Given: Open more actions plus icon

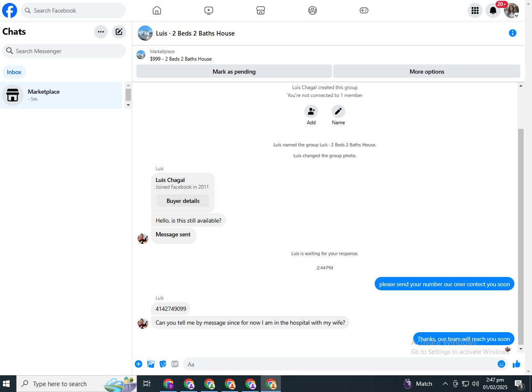Looking at the screenshot, I should point(139,364).
